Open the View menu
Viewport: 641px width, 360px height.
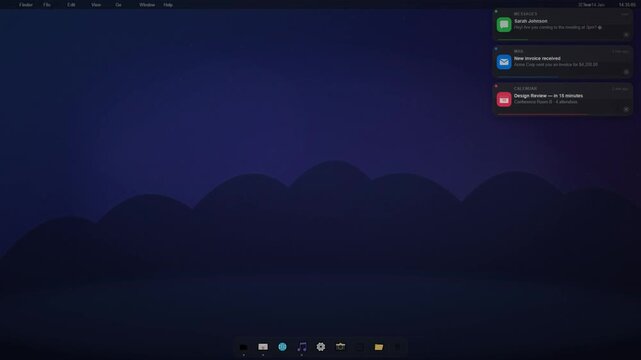[96, 5]
